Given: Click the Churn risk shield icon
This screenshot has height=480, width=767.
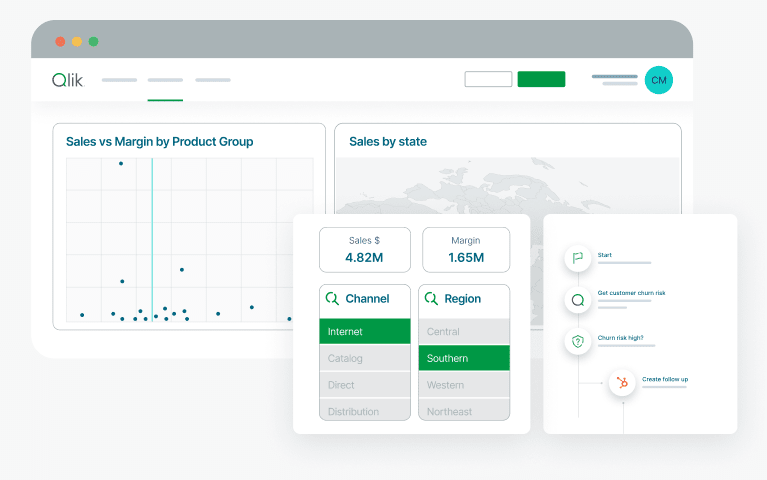Looking at the screenshot, I should pos(577,341).
